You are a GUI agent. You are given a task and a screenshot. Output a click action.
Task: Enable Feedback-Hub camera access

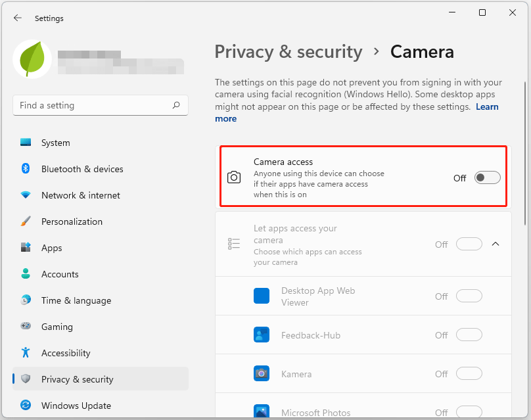(x=469, y=335)
